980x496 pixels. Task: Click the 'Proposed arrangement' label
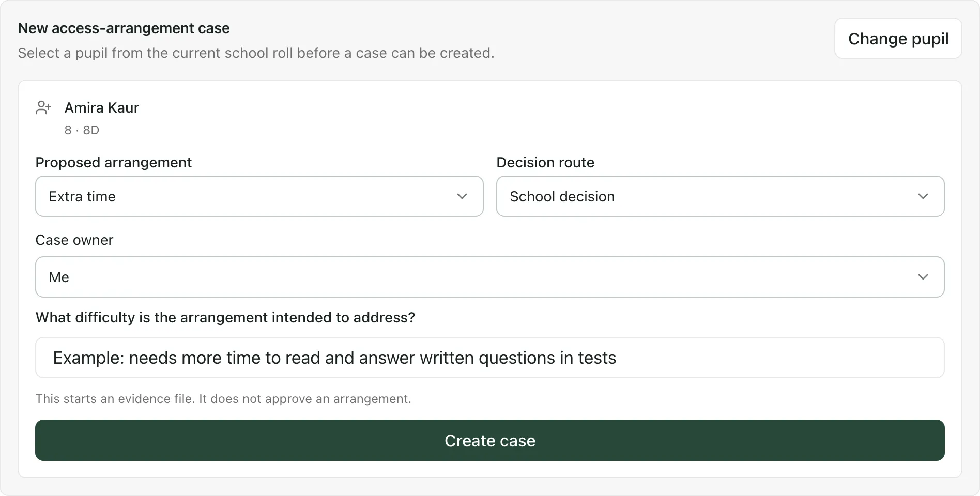[114, 163]
